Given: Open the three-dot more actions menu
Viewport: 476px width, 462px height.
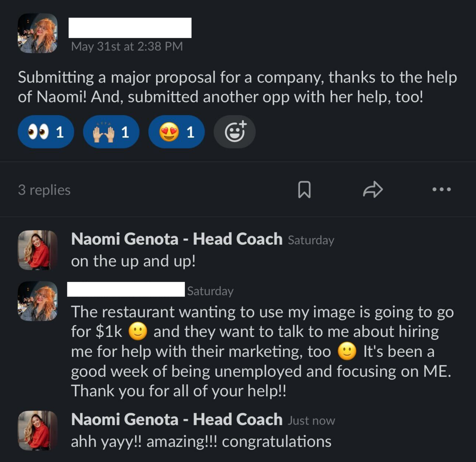Looking at the screenshot, I should (x=441, y=190).
